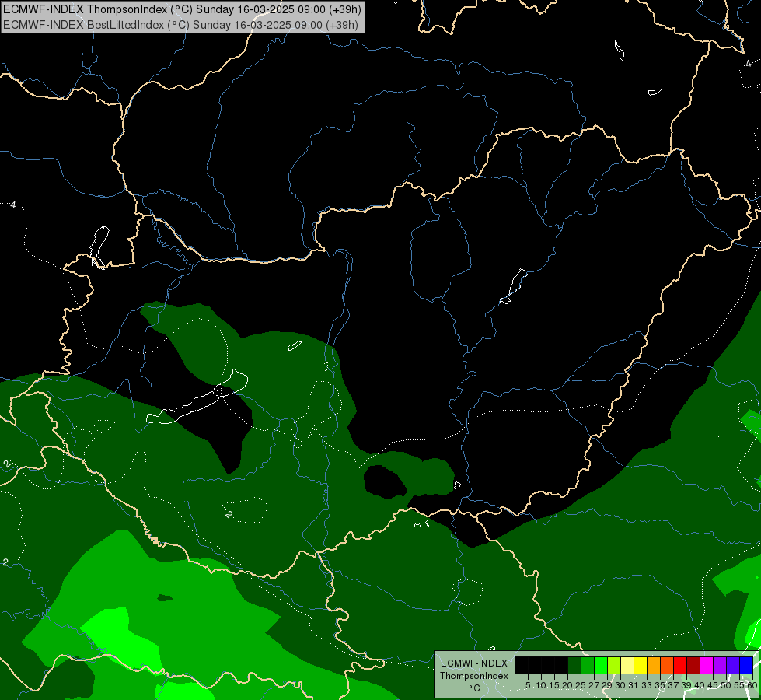Click the purple 45–50 legend swatch
Screen dimensions: 761x700
720,666
